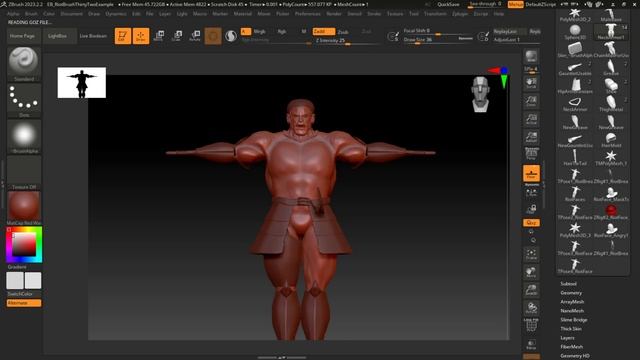The width and height of the screenshot is (640, 360).
Task: Click the See-through slider
Action: pyautogui.click(x=485, y=4)
